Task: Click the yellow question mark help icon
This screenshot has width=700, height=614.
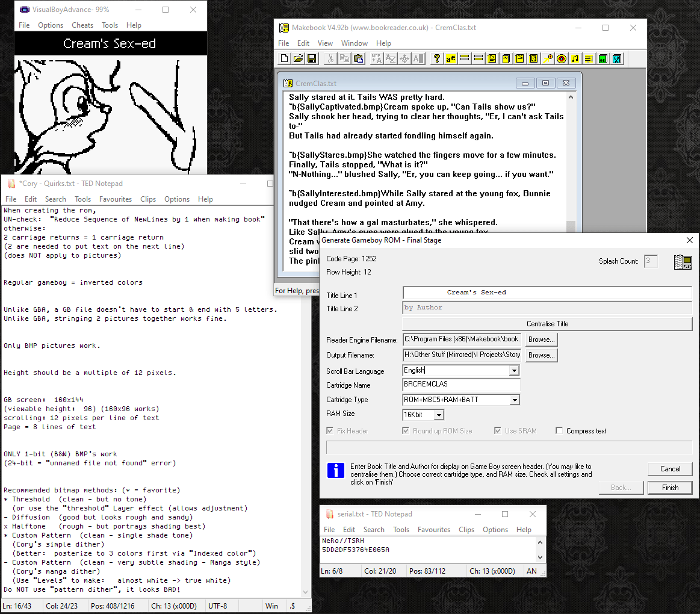Action: pyautogui.click(x=437, y=58)
